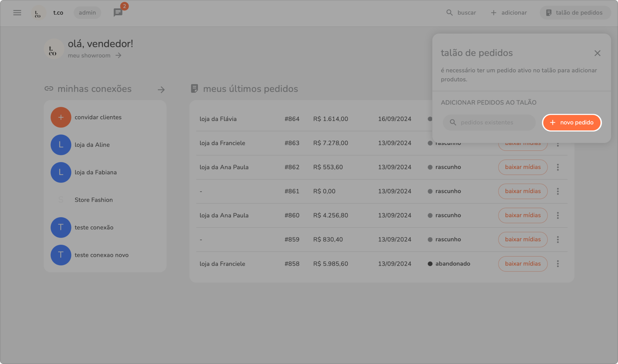The image size is (618, 364).
Task: Click the novo pedido button
Action: [x=572, y=122]
